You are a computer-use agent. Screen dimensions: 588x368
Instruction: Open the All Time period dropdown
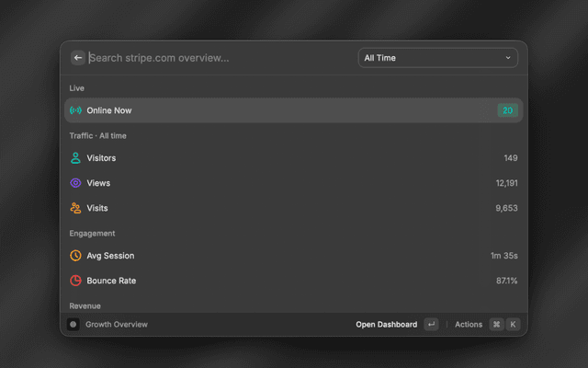click(x=438, y=58)
